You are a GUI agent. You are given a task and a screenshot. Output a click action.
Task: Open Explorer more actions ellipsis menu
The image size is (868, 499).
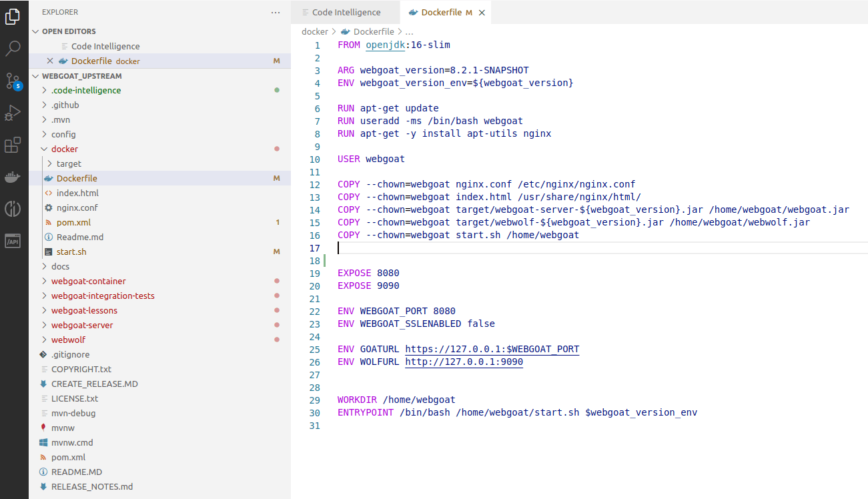[x=276, y=13]
